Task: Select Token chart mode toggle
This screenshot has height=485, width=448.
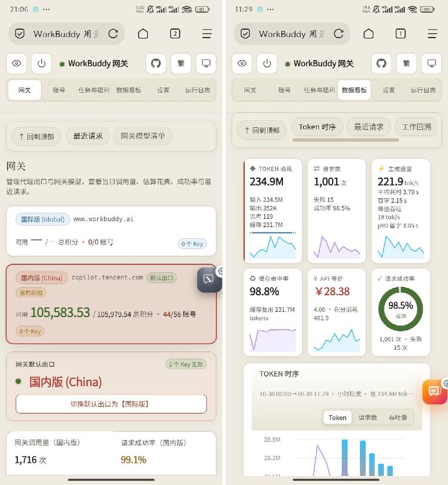Action: click(338, 418)
